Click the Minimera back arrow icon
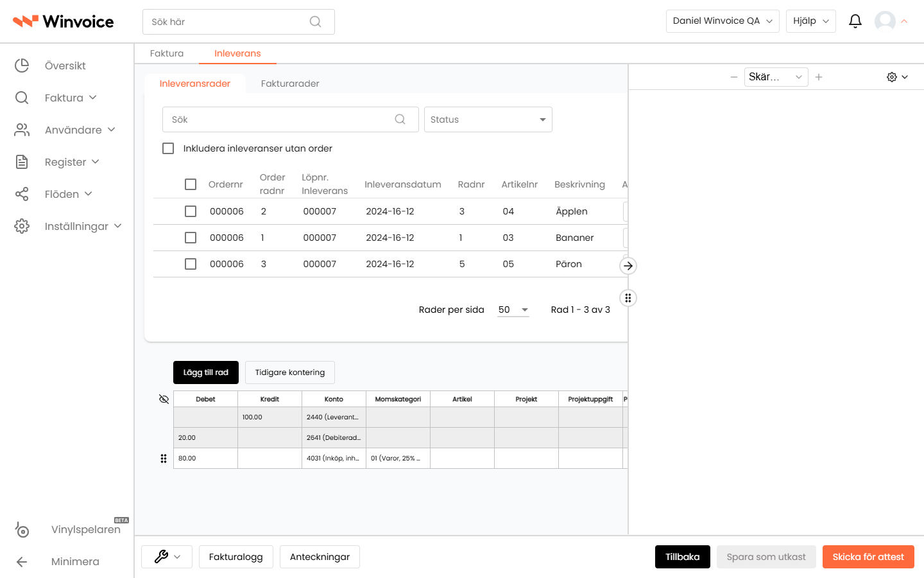924x578 pixels. tap(22, 562)
